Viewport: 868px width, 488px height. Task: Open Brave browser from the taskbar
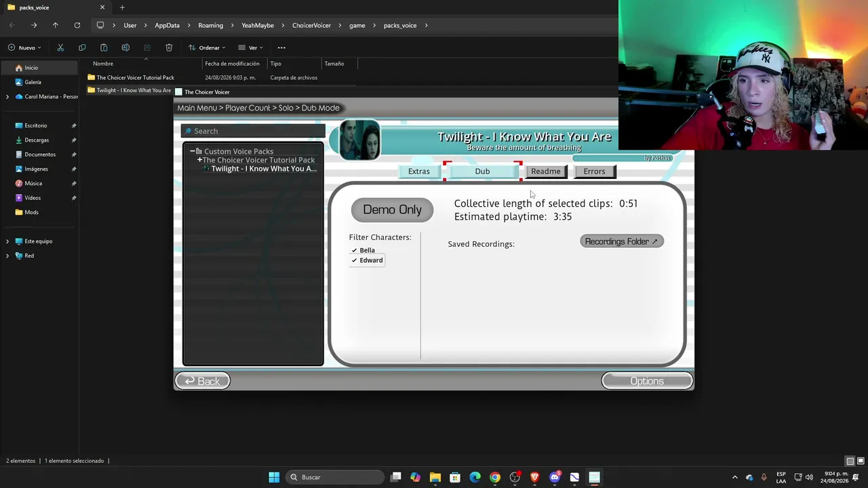click(x=534, y=477)
